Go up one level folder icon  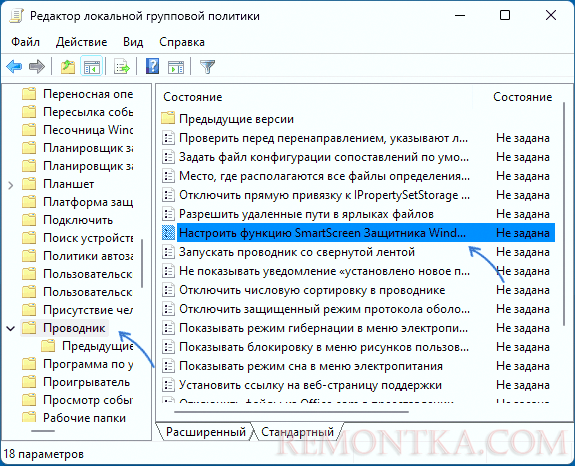point(68,67)
